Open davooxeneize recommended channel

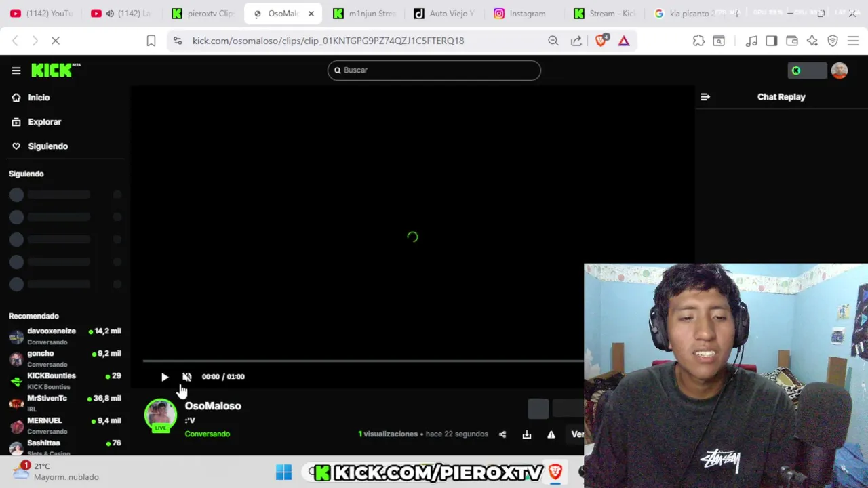(x=65, y=336)
